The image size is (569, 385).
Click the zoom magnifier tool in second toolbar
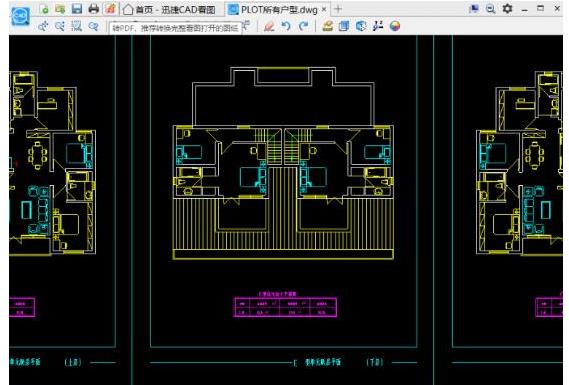[60, 26]
